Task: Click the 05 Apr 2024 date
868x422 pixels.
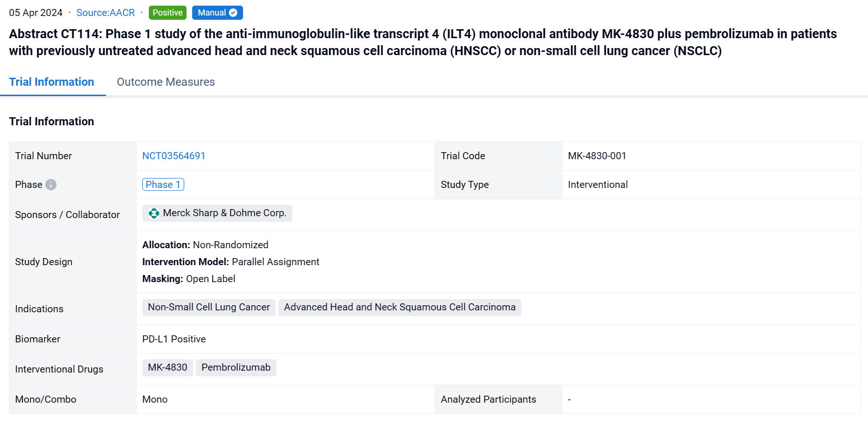Action: (x=36, y=13)
